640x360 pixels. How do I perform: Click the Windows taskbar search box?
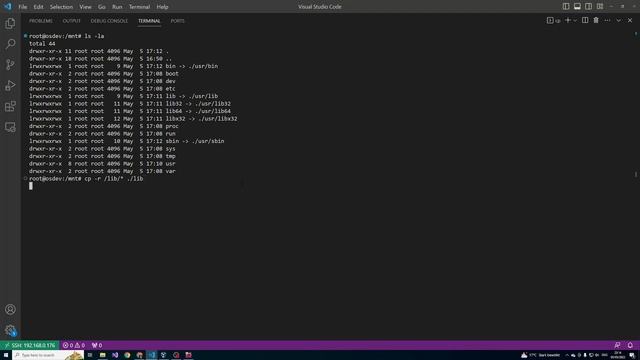click(48, 355)
